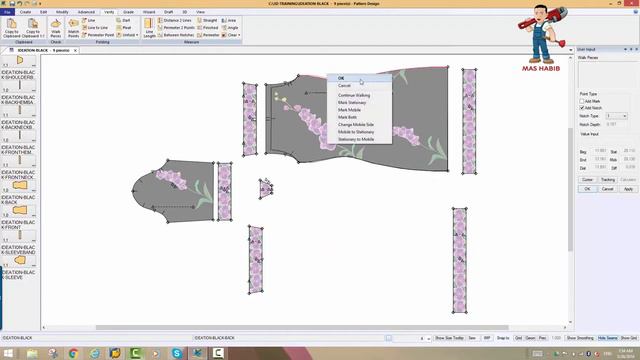Click OK in the User Input panel
This screenshot has height=360, width=640.
pyautogui.click(x=587, y=189)
